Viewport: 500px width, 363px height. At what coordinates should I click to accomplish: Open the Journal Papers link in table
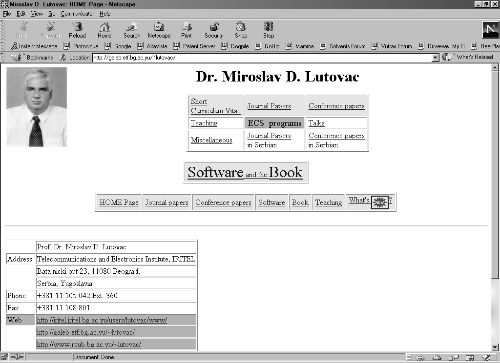click(269, 106)
